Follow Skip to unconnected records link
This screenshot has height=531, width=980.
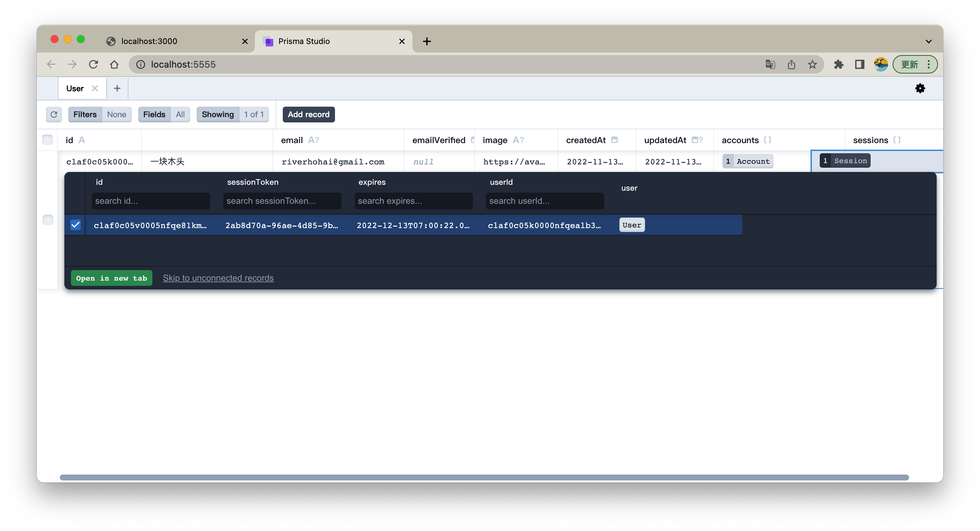pyautogui.click(x=218, y=278)
